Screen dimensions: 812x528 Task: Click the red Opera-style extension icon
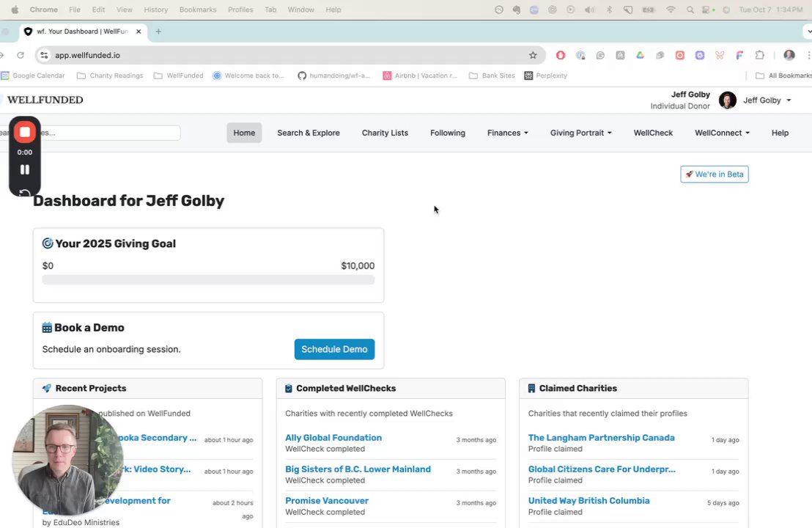pos(561,55)
